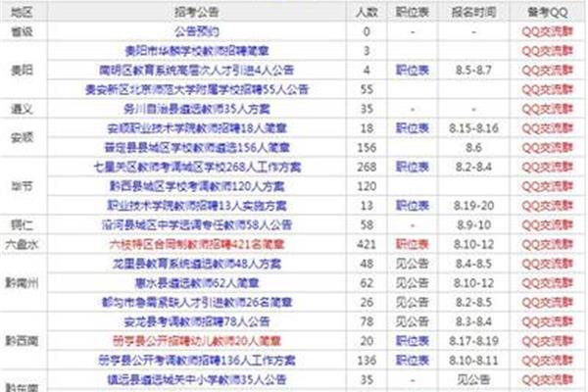The width and height of the screenshot is (588, 392).
Task: Open 职位表 link for 安顺职业技术学院 18人 row
Action: [413, 128]
